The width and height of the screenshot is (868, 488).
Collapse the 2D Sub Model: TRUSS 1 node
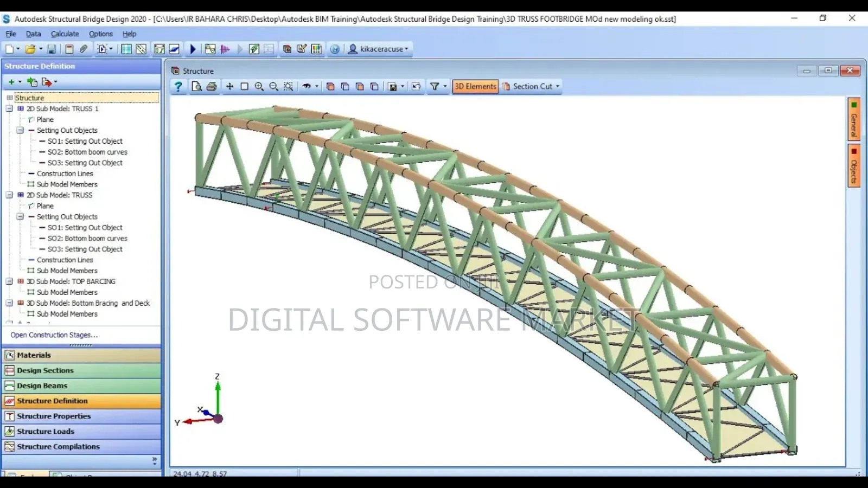9,108
